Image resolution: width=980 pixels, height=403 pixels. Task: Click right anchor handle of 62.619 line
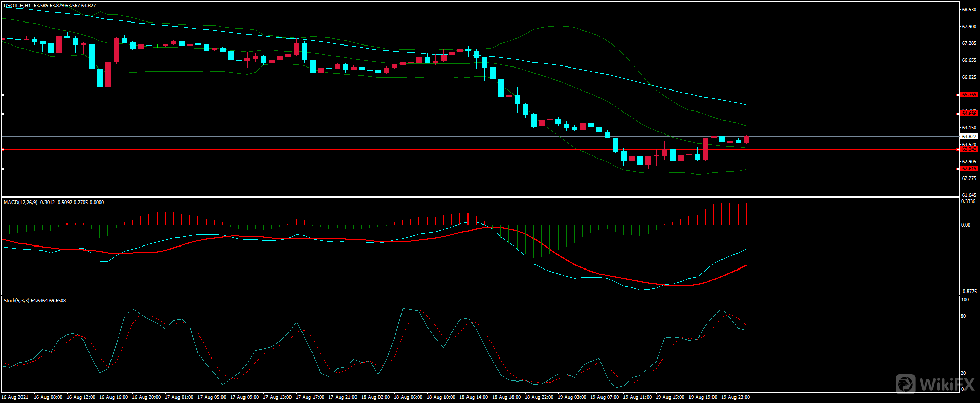[957, 169]
